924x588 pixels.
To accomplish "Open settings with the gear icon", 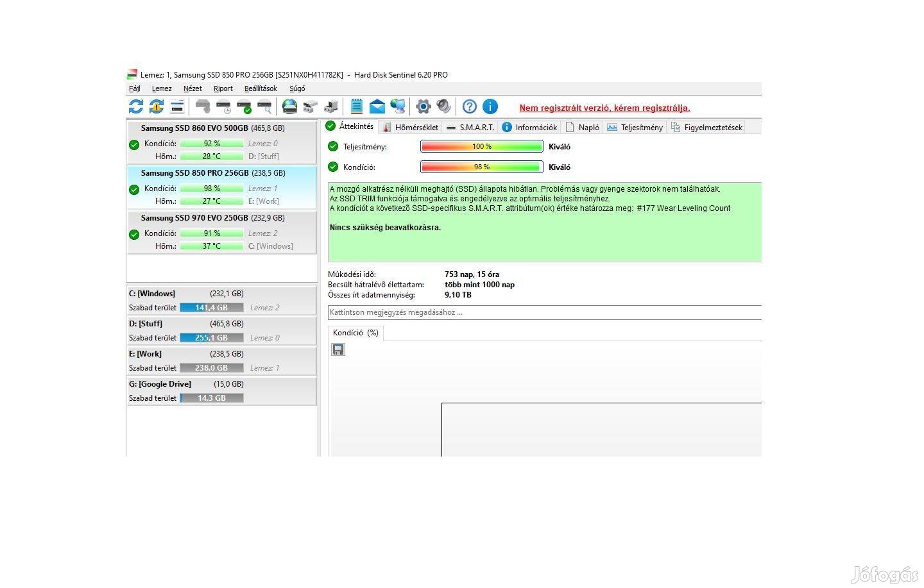I will 424,106.
